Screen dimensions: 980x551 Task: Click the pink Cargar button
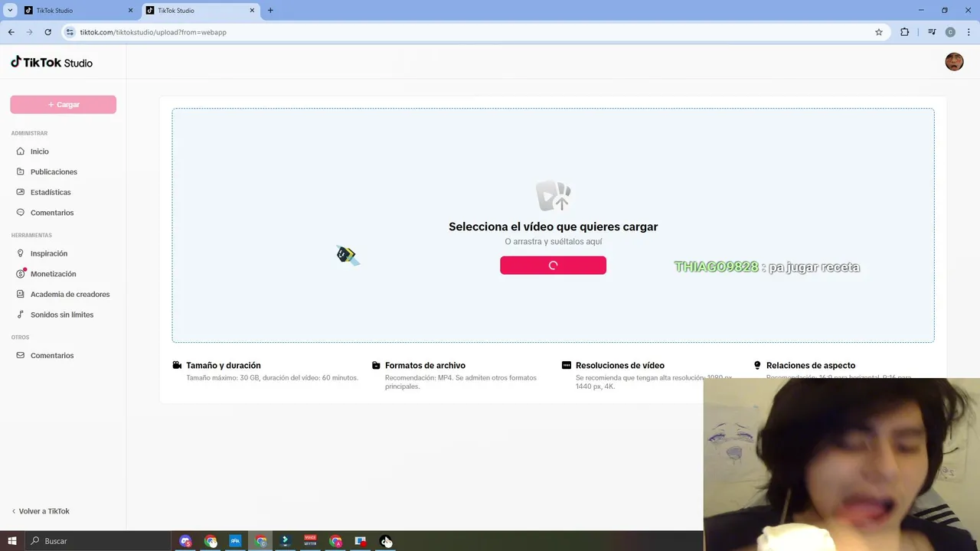point(63,104)
